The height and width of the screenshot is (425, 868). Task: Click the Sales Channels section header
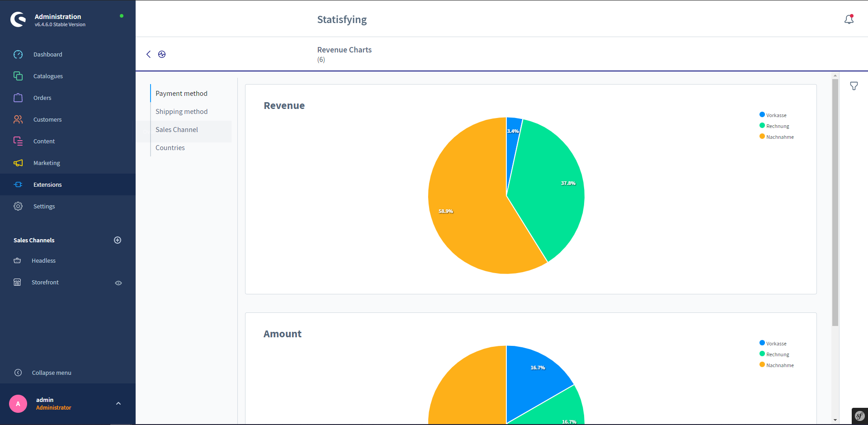(x=34, y=240)
